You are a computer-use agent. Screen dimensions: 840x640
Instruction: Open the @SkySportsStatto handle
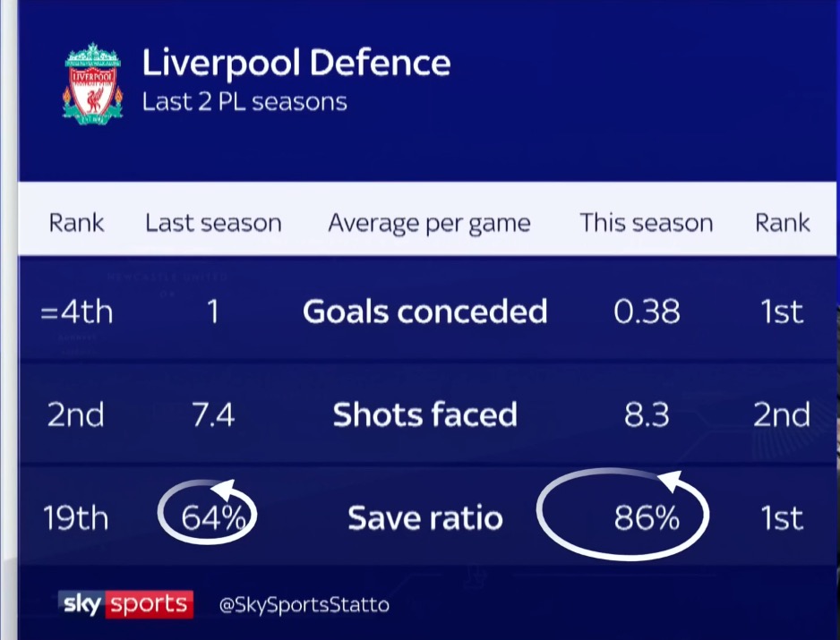click(x=304, y=605)
